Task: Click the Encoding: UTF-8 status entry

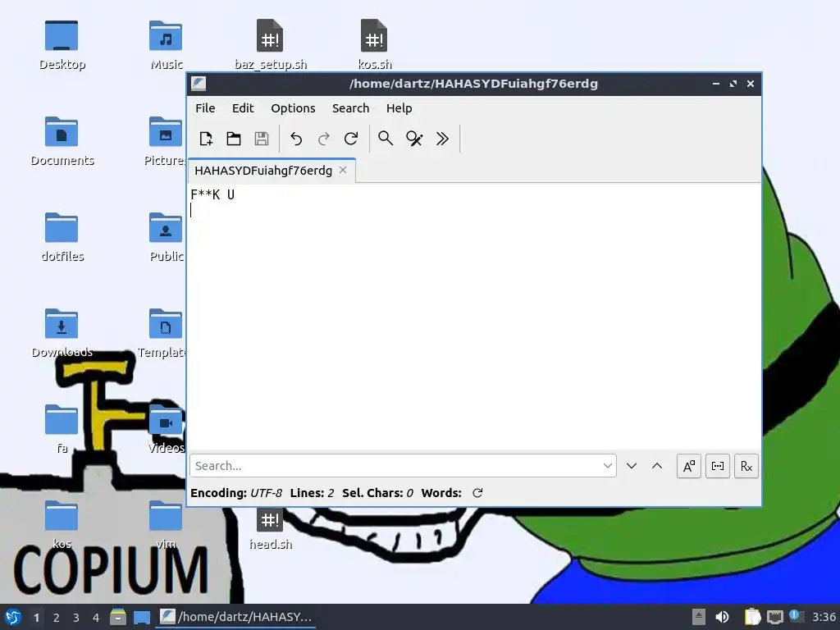Action: [x=236, y=493]
